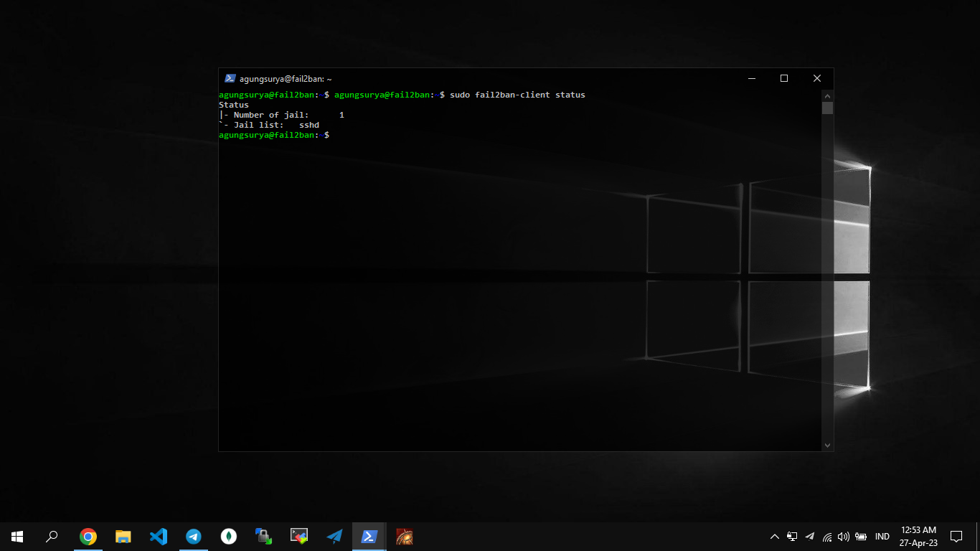Click the taskbar search magnifier
Viewport: 980px width, 551px height.
pos(52,536)
